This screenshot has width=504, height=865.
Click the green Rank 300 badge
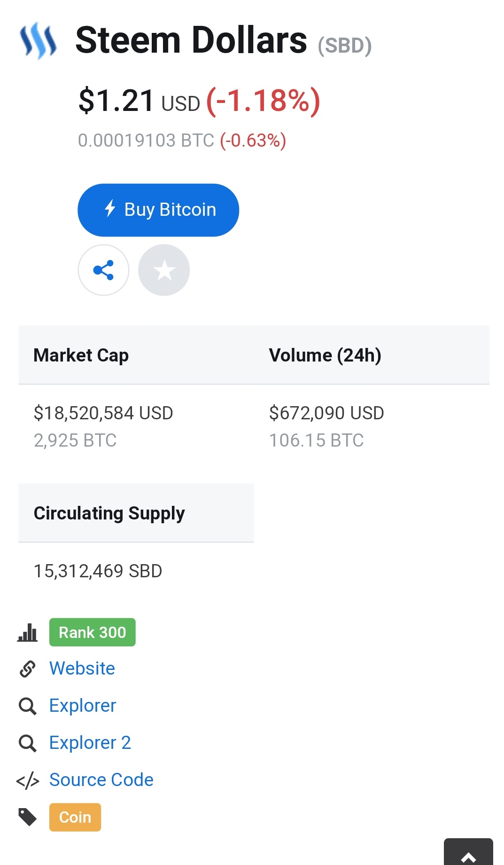(93, 632)
